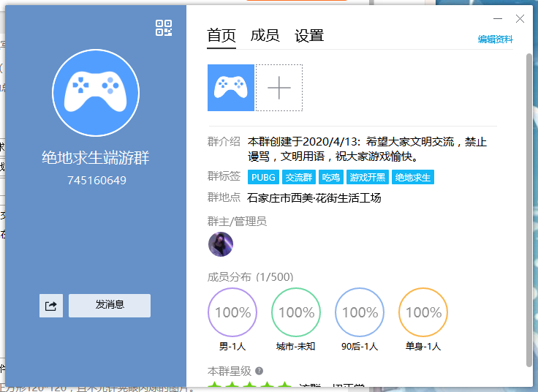Click the 群主/管理员 label
Viewport: 538px width, 392px height.
(237, 222)
